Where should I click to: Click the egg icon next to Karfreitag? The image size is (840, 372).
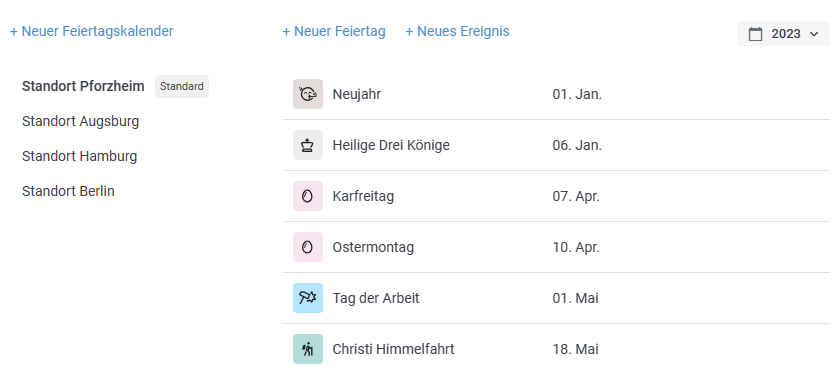point(308,196)
